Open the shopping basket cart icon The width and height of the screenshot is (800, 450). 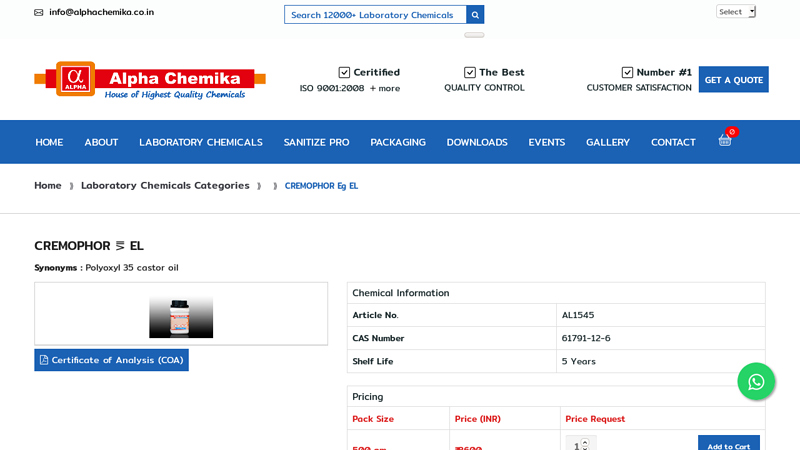pyautogui.click(x=725, y=141)
